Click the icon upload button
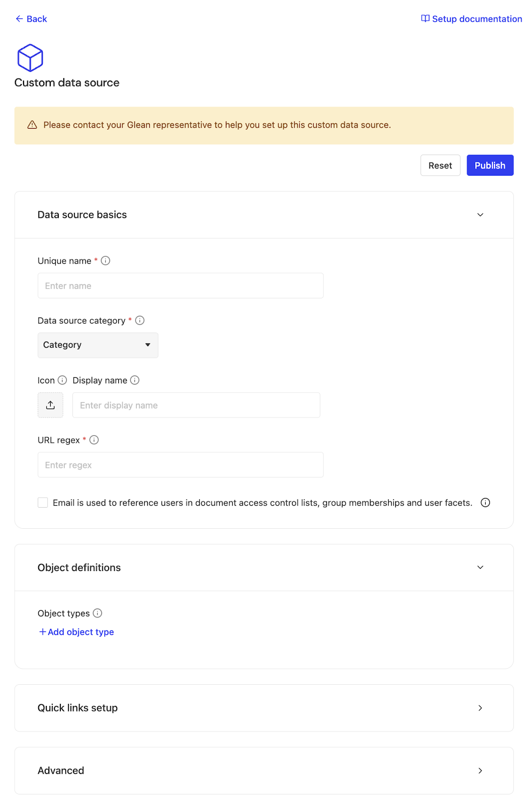 point(50,405)
